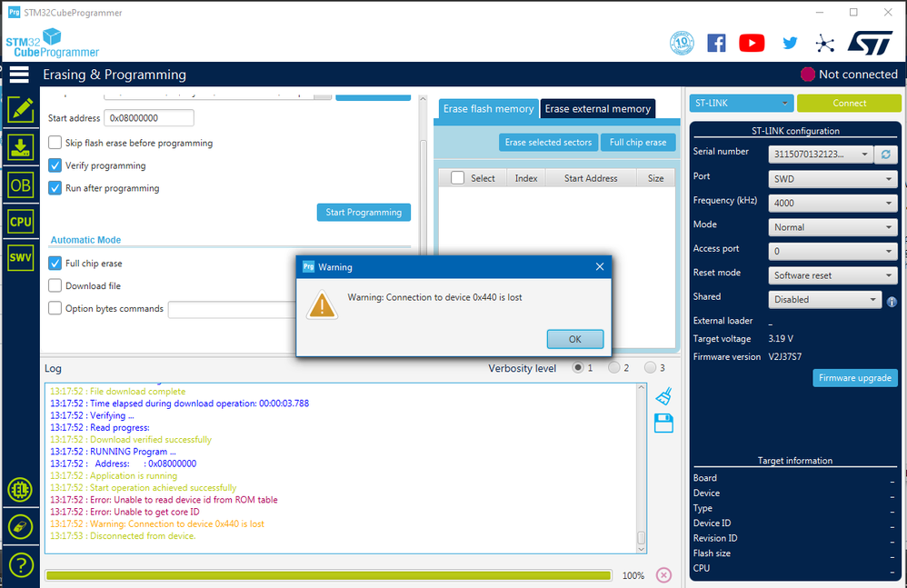Uncheck Verify programming
The image size is (907, 588).
point(55,165)
